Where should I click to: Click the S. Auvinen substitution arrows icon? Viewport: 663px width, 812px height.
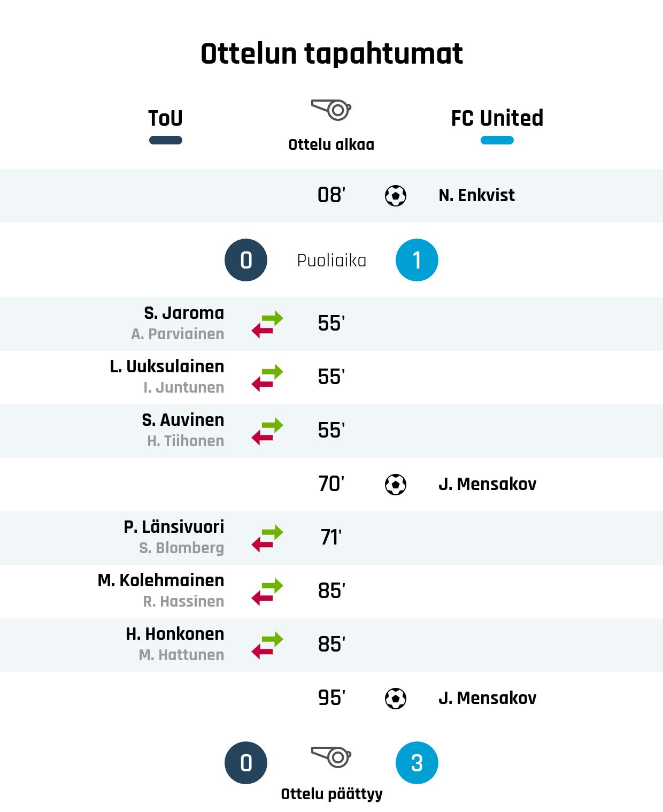[267, 431]
